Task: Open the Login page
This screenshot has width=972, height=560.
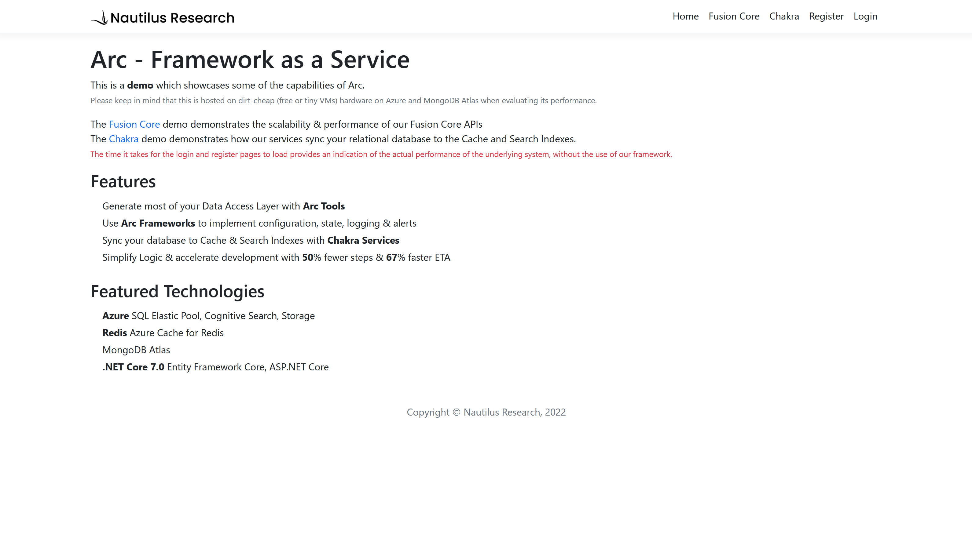Action: click(865, 16)
